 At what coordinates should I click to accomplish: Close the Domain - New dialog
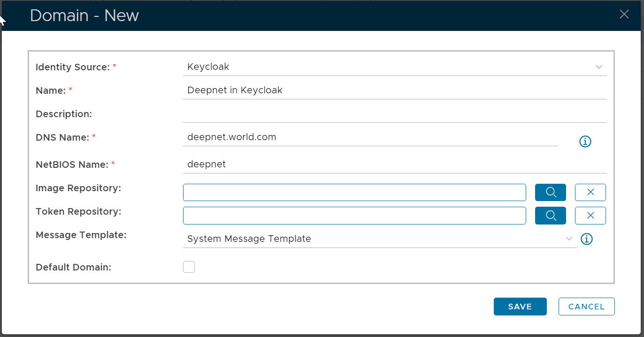(624, 15)
